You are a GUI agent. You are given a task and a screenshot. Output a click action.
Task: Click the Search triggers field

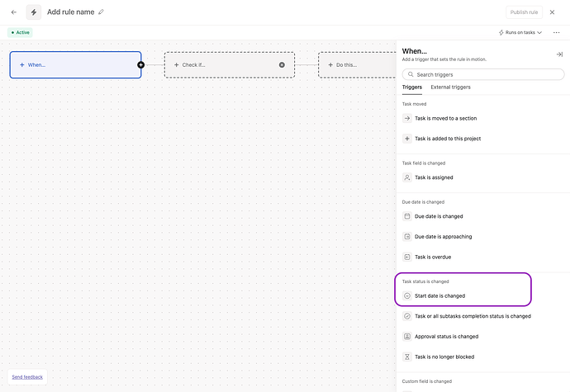(x=483, y=74)
